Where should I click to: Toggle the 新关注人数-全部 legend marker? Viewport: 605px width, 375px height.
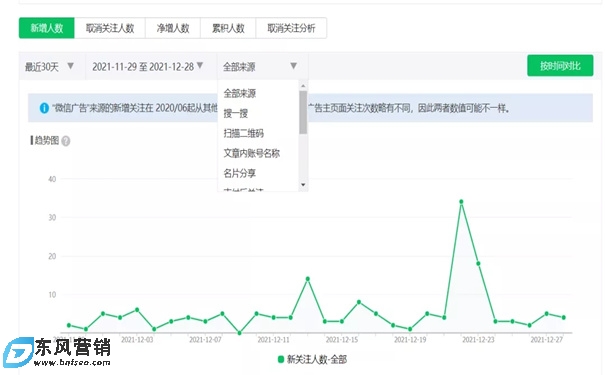(x=281, y=359)
